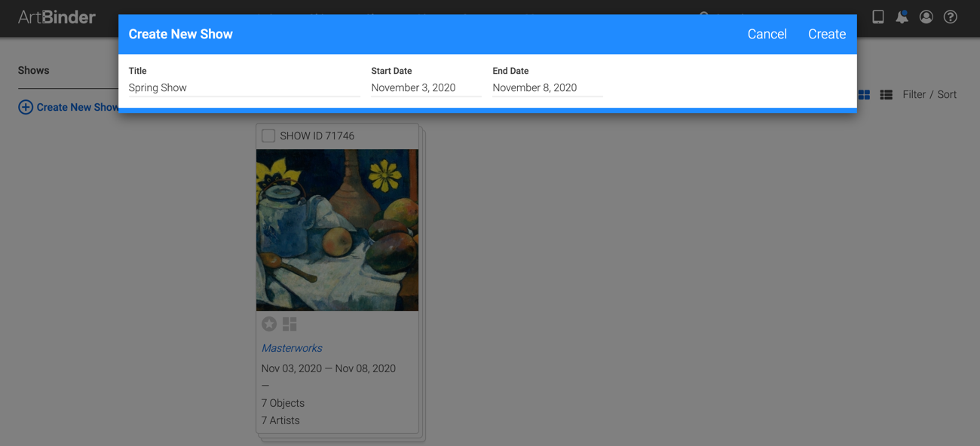Image resolution: width=980 pixels, height=446 pixels.
Task: Switch to list view layout
Action: (x=887, y=95)
